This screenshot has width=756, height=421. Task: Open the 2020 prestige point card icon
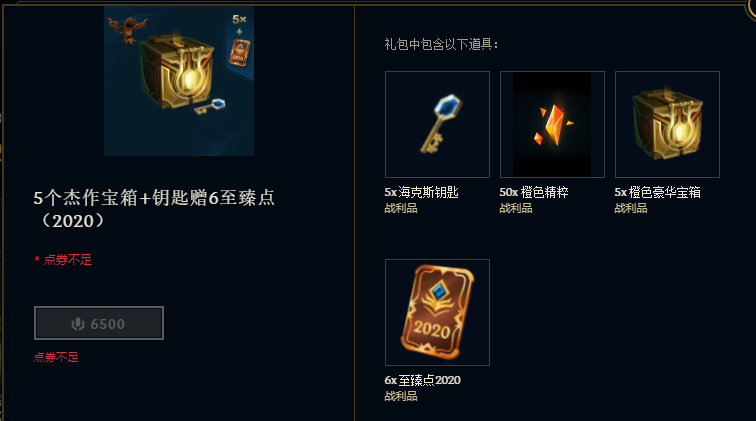coord(437,312)
